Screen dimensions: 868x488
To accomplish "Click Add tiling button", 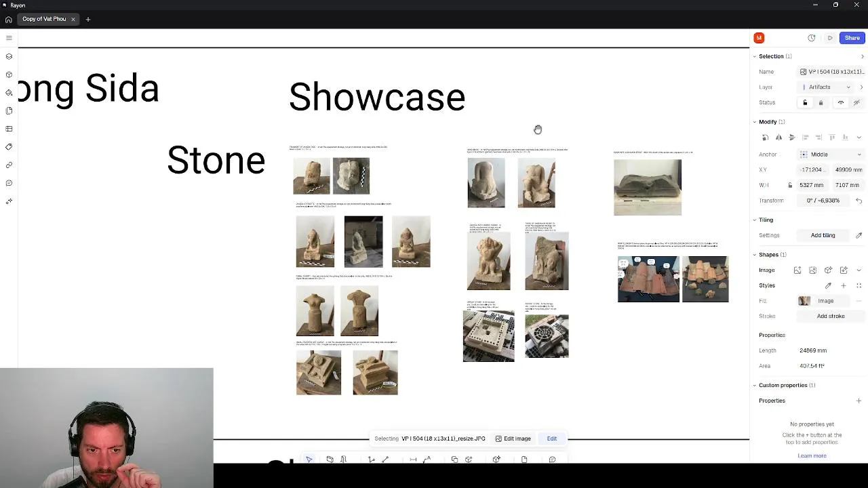I will (x=823, y=235).
